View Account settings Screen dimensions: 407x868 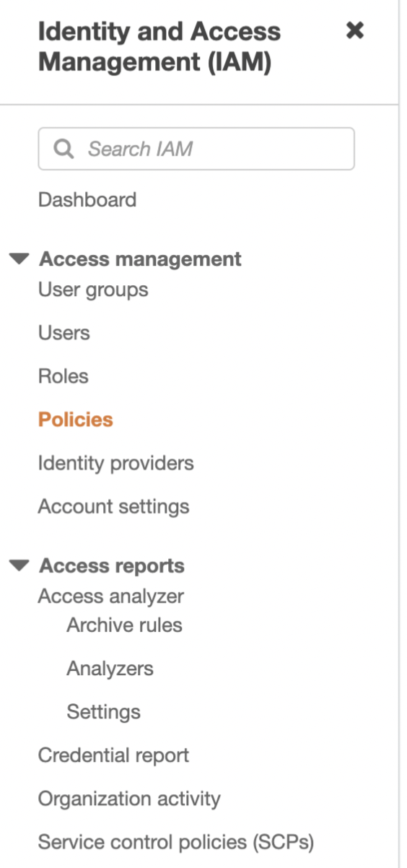click(x=114, y=506)
